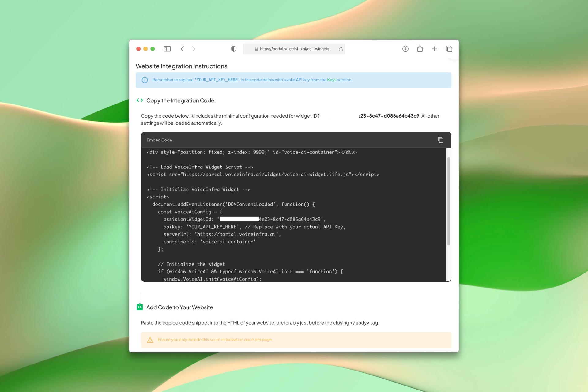Click the window.VoiceAI typeof check line
The width and height of the screenshot is (588, 392).
click(251, 272)
